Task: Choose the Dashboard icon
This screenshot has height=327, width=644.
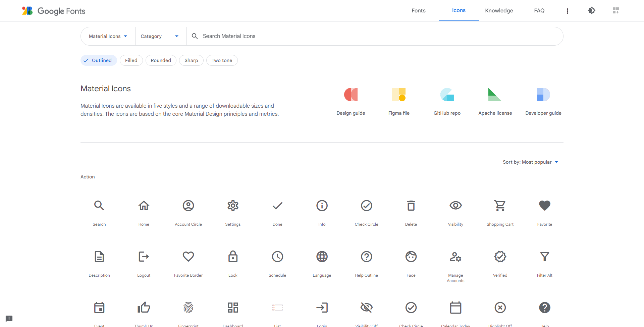Action: click(233, 308)
